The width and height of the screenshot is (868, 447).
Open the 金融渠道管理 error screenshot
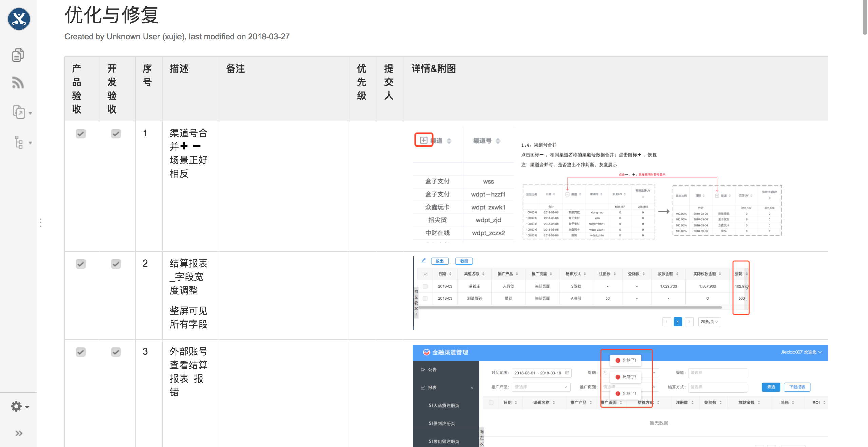tap(620, 396)
